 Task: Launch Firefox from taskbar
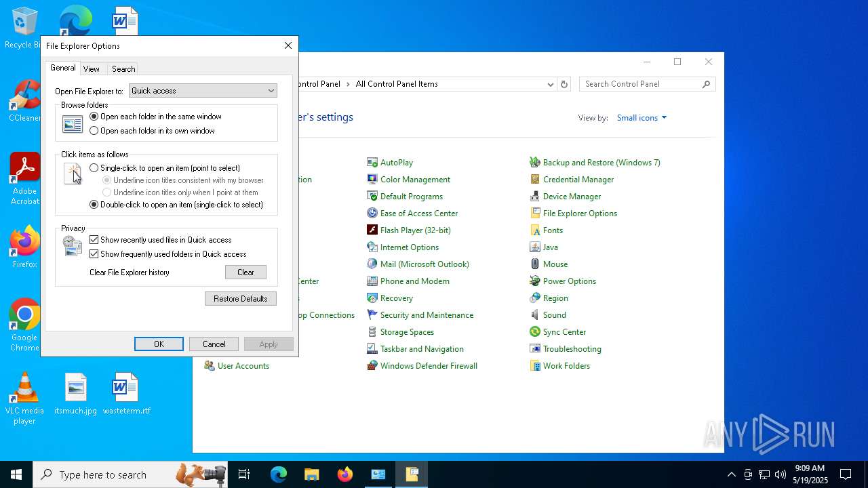345,474
